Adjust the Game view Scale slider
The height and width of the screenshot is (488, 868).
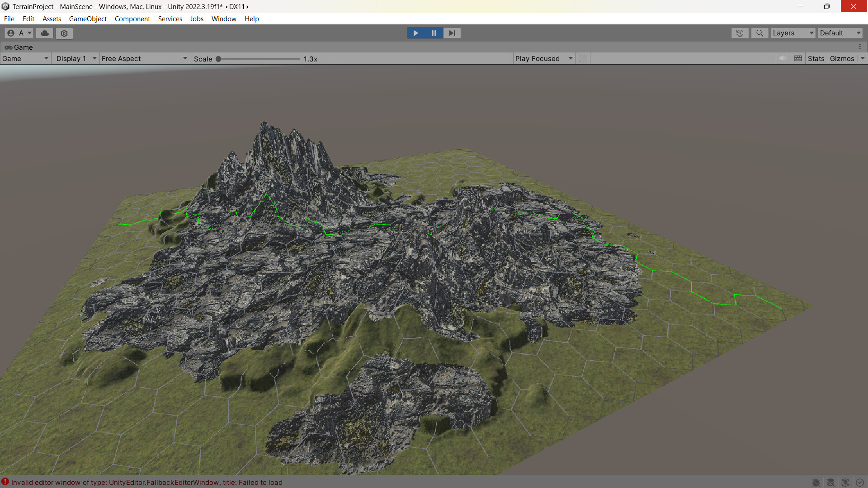click(219, 58)
